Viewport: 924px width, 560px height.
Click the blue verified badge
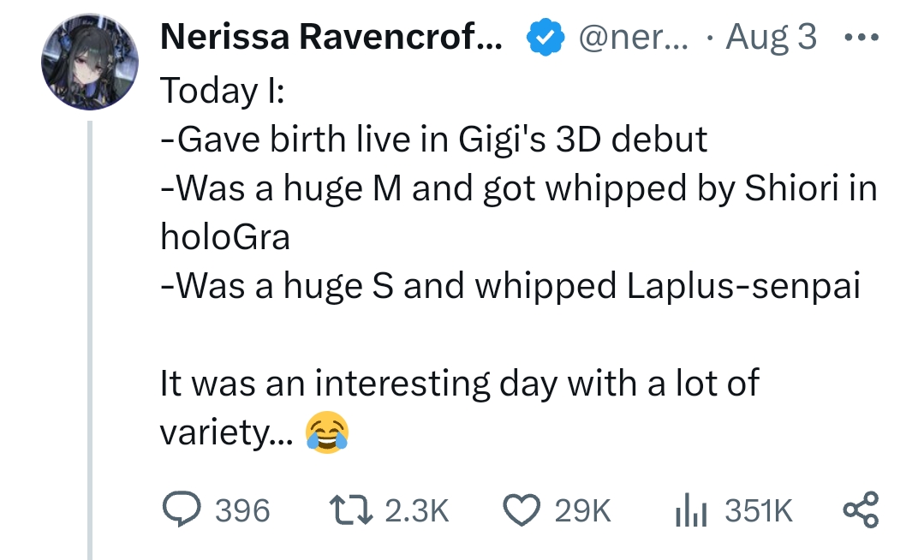click(543, 39)
